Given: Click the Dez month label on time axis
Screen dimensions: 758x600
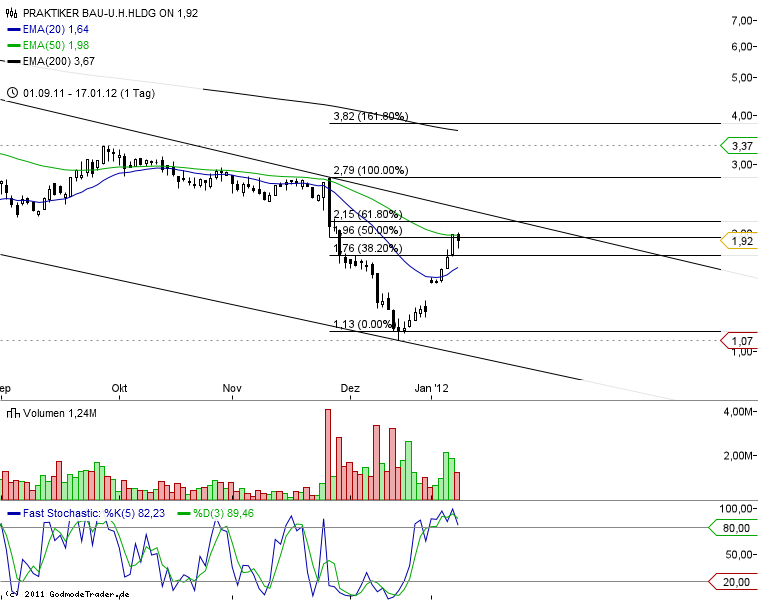Looking at the screenshot, I should pyautogui.click(x=350, y=388).
